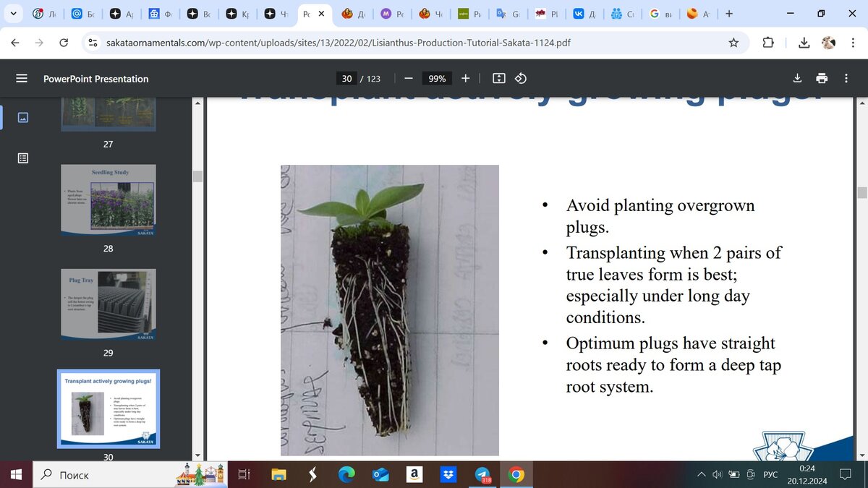The image size is (868, 488).
Task: Open Telegram from the taskbar
Action: (x=482, y=475)
